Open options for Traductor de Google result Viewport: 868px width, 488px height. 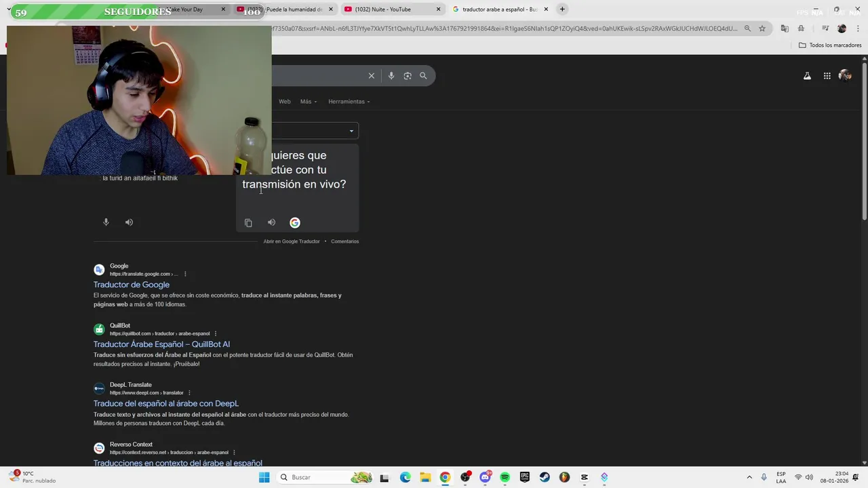185,274
